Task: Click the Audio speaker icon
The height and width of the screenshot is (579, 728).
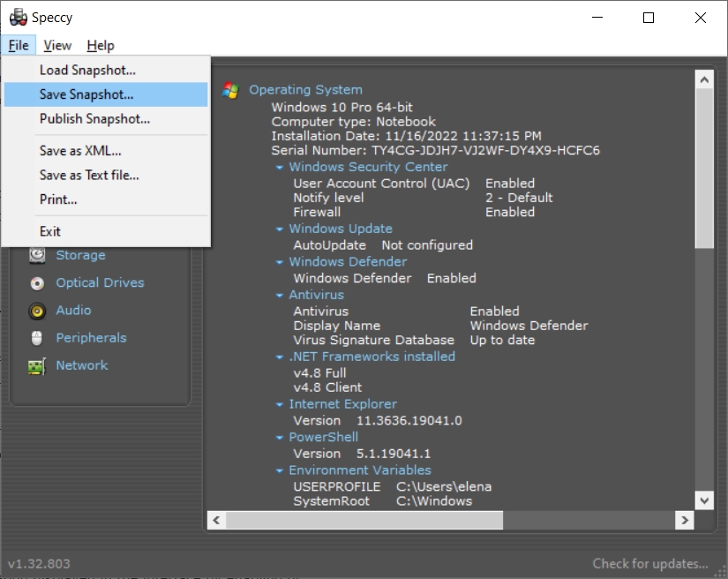Action: coord(37,311)
